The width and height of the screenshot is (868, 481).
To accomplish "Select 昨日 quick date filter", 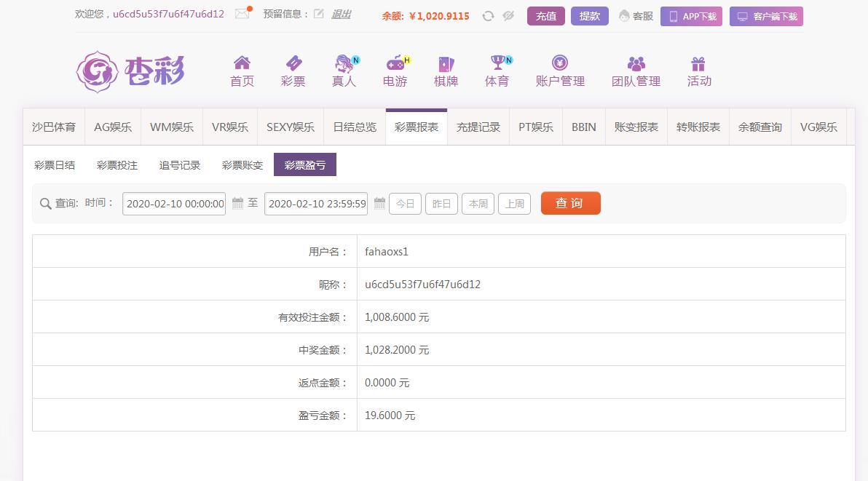I will pyautogui.click(x=441, y=204).
